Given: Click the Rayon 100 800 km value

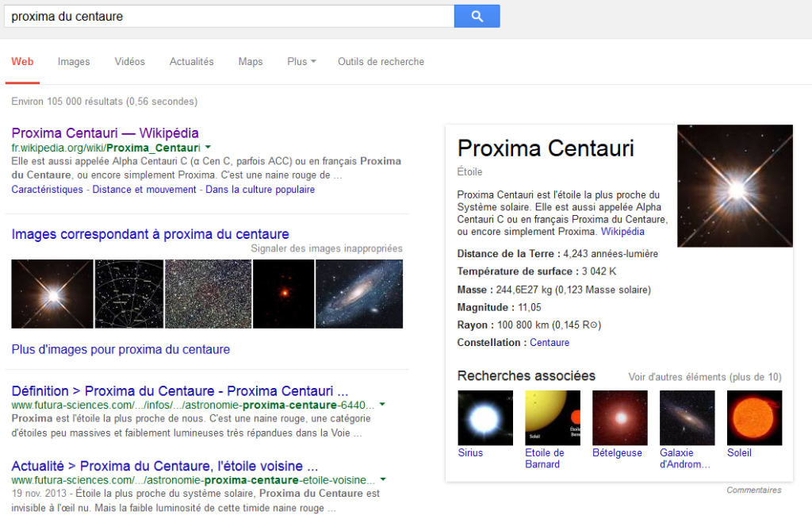Looking at the screenshot, I should [549, 325].
